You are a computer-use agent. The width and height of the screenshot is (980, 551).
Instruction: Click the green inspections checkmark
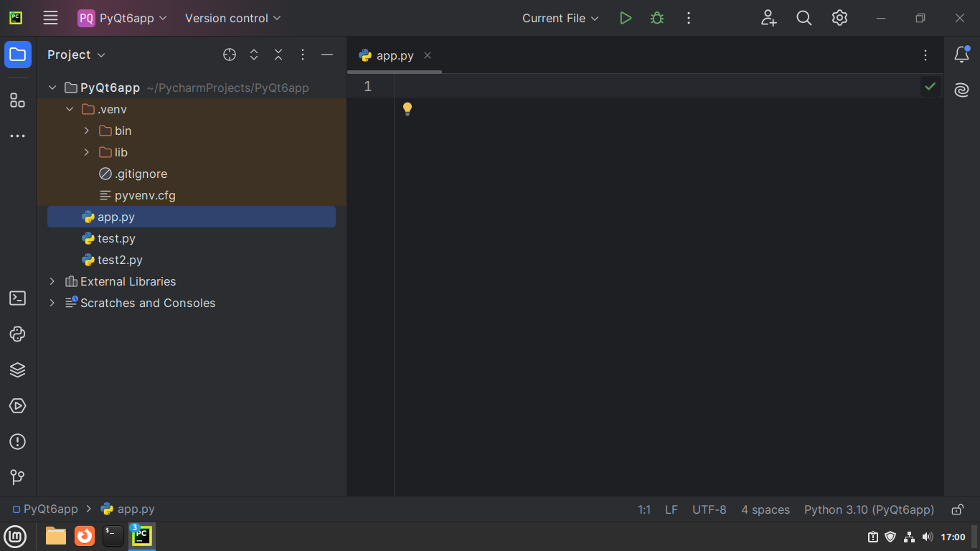[930, 87]
